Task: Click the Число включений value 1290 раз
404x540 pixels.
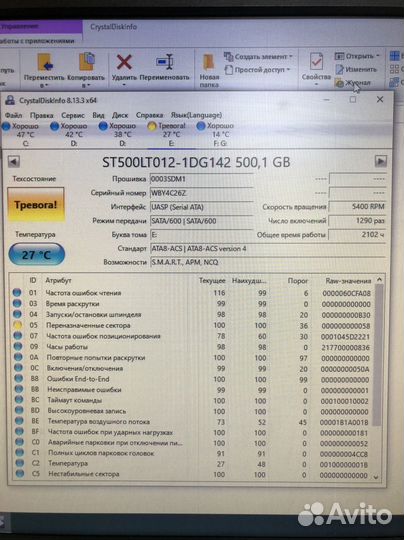Action: (357, 220)
